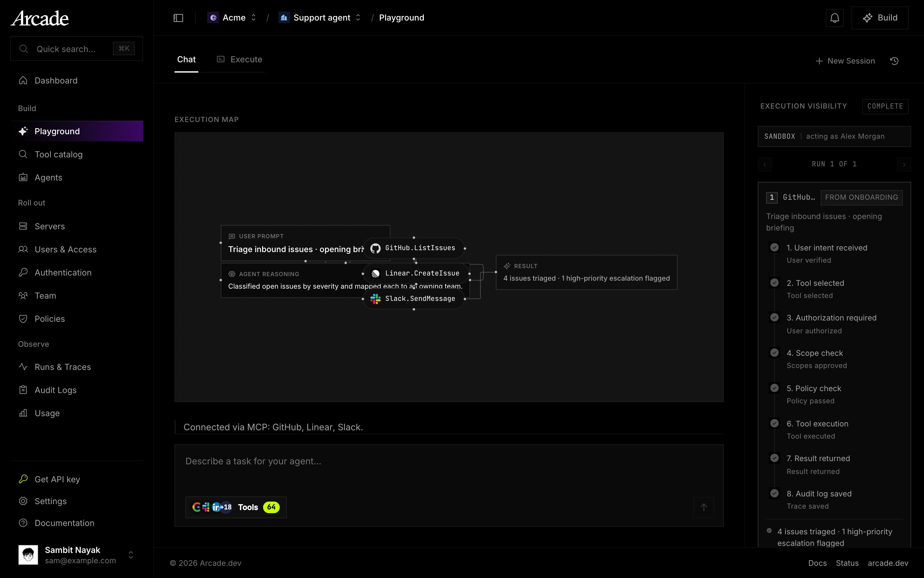
Task: Go to Authentication settings
Action: [x=77, y=273]
